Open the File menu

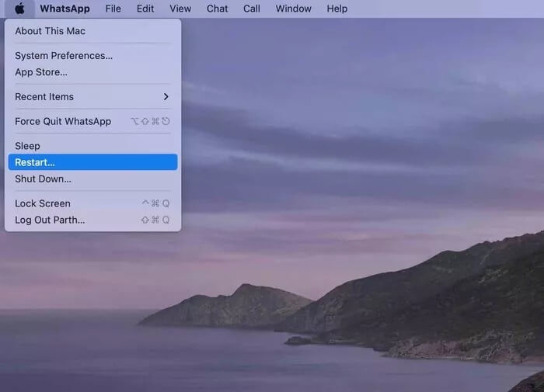[113, 9]
